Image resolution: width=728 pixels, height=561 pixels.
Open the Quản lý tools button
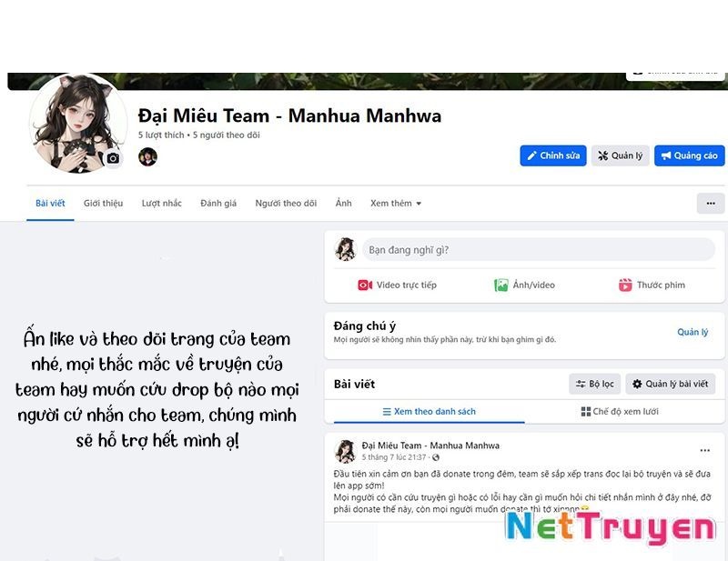tap(620, 155)
